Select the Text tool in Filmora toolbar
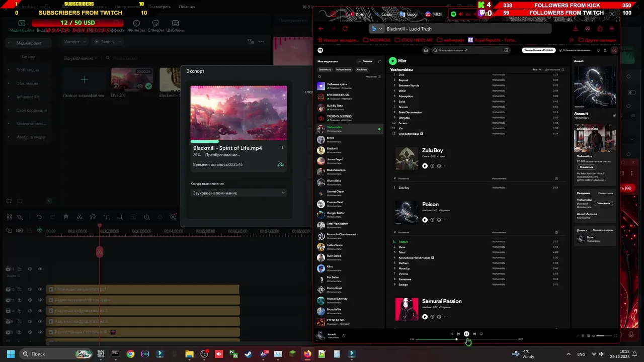This screenshot has width=644, height=362. coord(106,217)
